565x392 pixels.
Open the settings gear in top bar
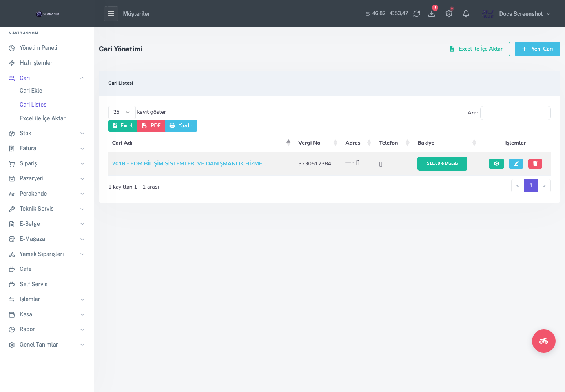(x=449, y=14)
